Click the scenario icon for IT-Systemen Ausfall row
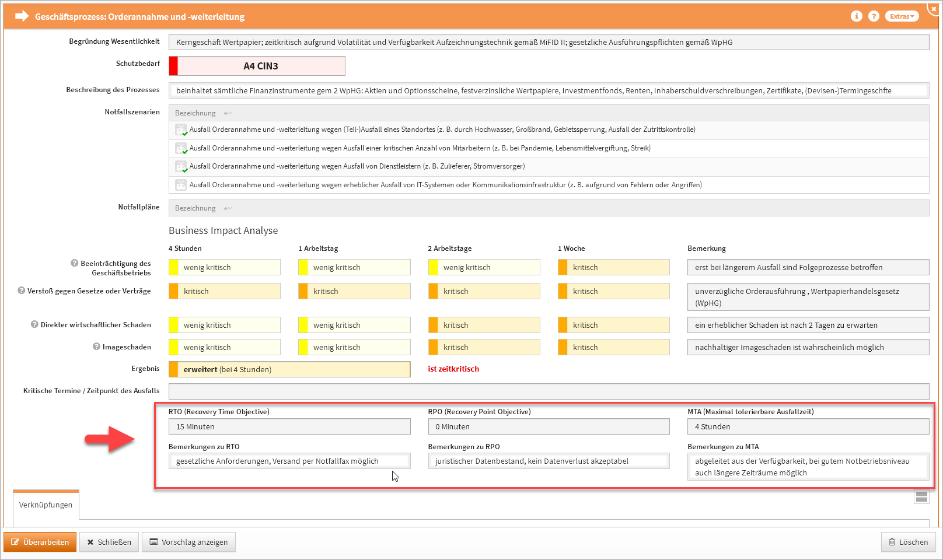The image size is (943, 560). click(181, 185)
